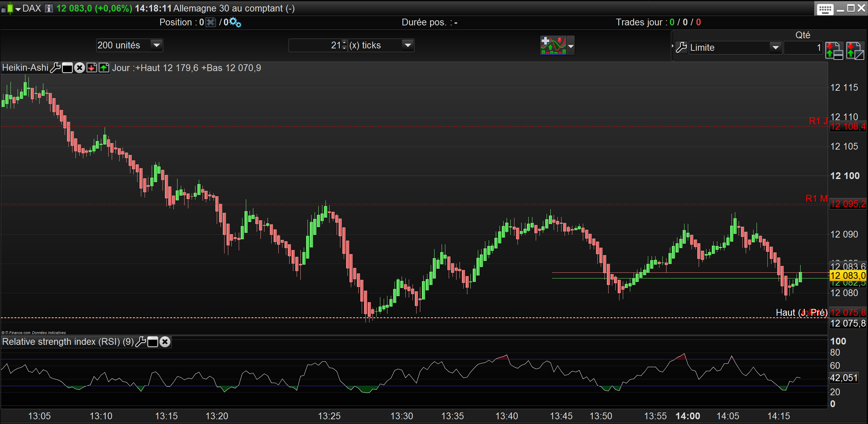Expand the Limite order type dropdown

775,48
